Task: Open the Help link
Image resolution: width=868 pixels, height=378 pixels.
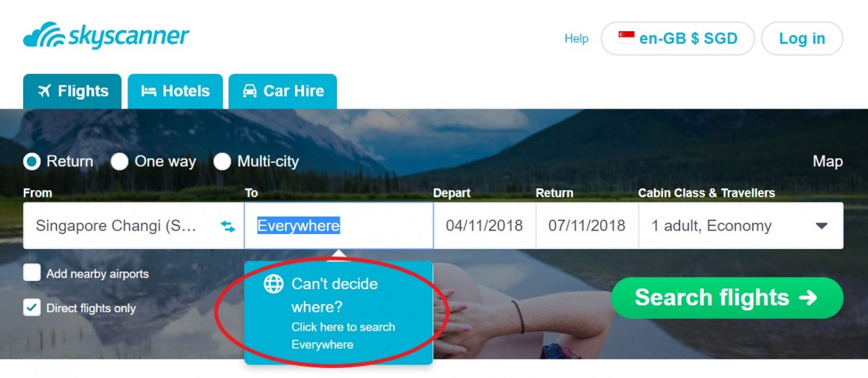Action: pyautogui.click(x=576, y=39)
